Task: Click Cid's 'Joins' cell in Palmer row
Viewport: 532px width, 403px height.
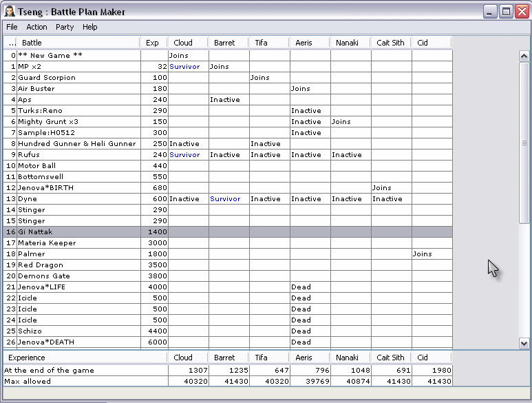Action: 432,254
